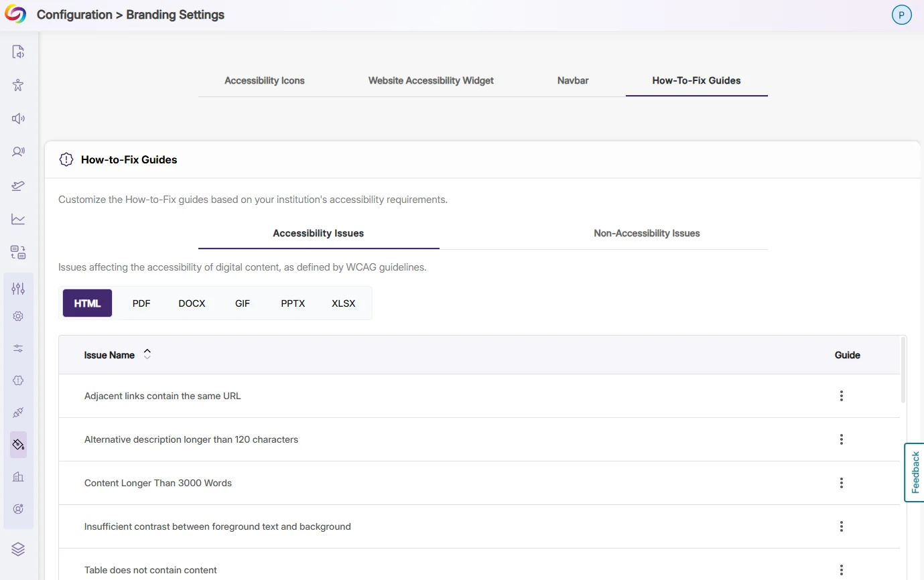The image size is (924, 580).
Task: Click the stacked layers icon at sidebar bottom
Action: tap(18, 549)
